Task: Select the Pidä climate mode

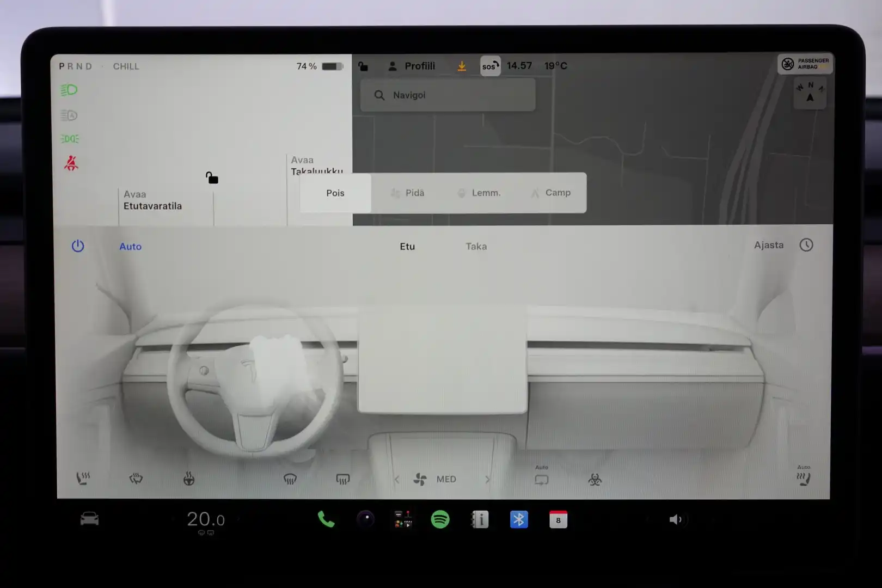Action: pos(408,193)
